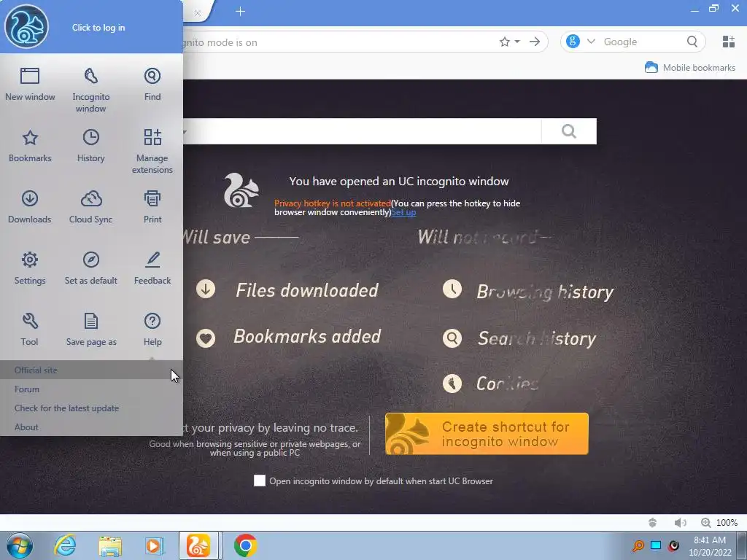The width and height of the screenshot is (747, 560).
Task: Open the Feedback option
Action: click(152, 268)
